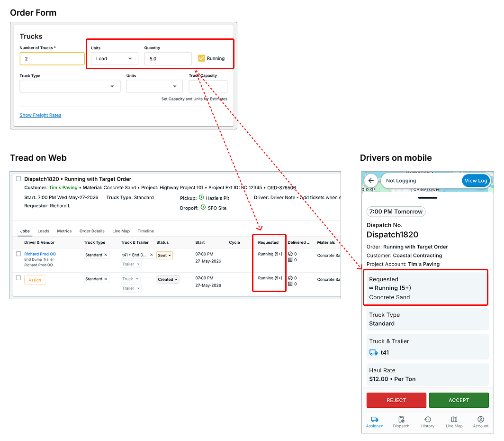The width and height of the screenshot is (504, 441).
Task: Click delivered checkmark icon in Richard Prod OO row
Action: (x=290, y=254)
